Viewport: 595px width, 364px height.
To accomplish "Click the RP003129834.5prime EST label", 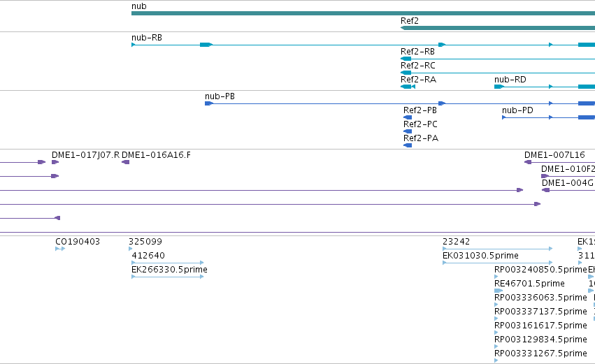I will [x=540, y=340].
